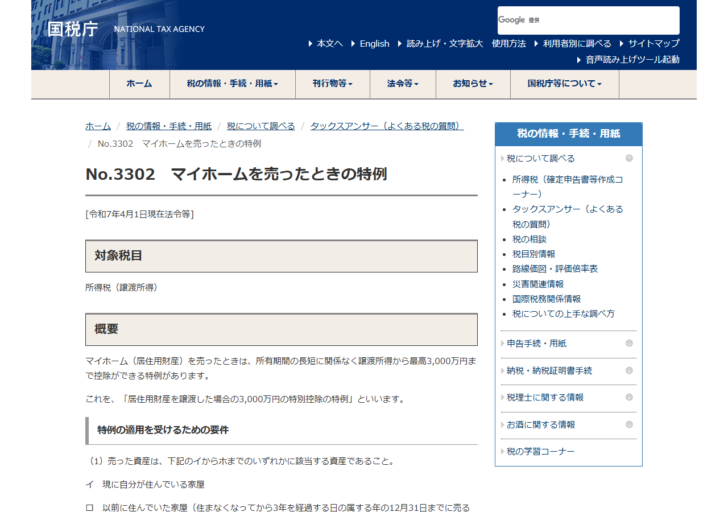Open 税の情報・手続・用紙 dropdown menu
Screen dimensions: 728x512
[233, 84]
